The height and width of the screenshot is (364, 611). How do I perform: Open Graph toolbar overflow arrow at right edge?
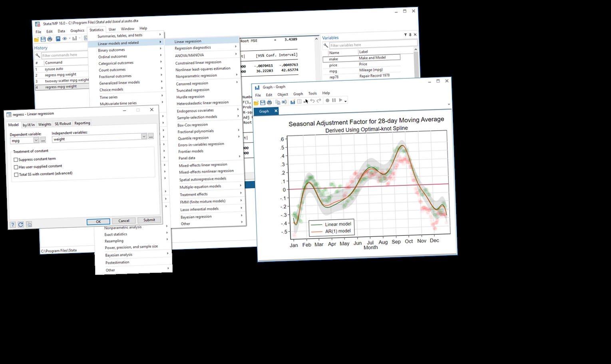click(449, 104)
